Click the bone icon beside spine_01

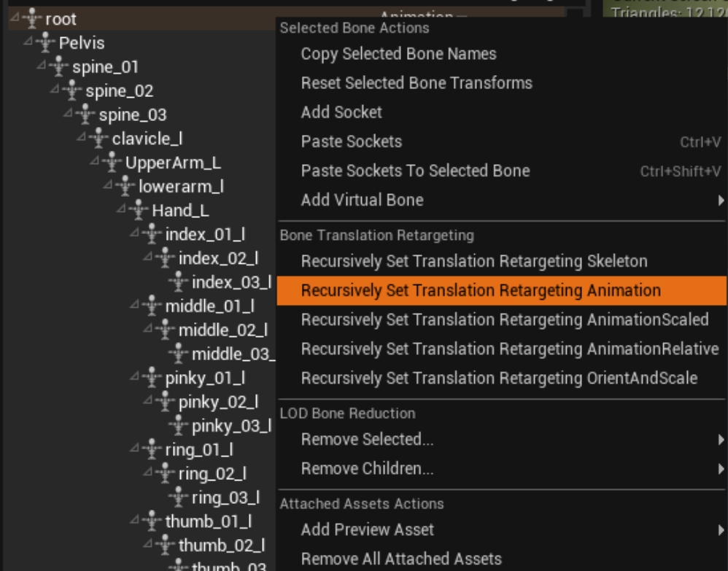coord(61,67)
